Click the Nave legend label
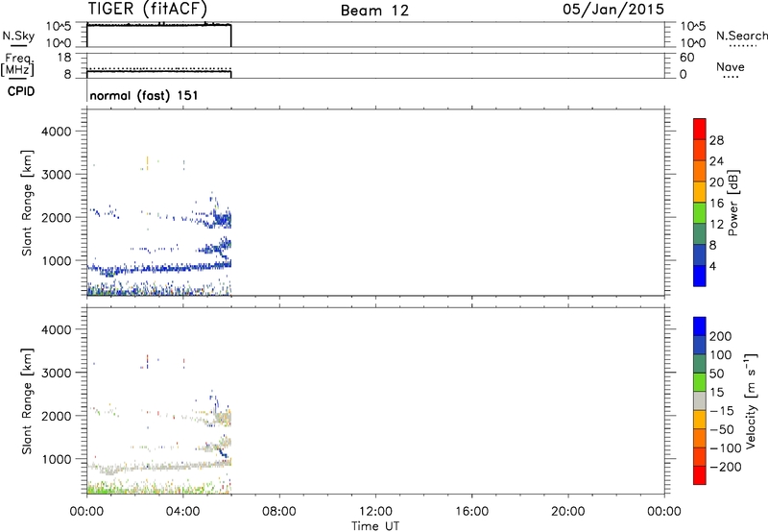Viewport: 768px width, 532px height. (731, 67)
